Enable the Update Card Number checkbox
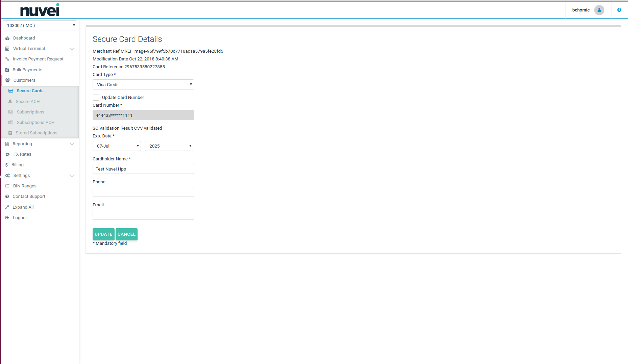Screen dimensions: 628x364 (96, 98)
